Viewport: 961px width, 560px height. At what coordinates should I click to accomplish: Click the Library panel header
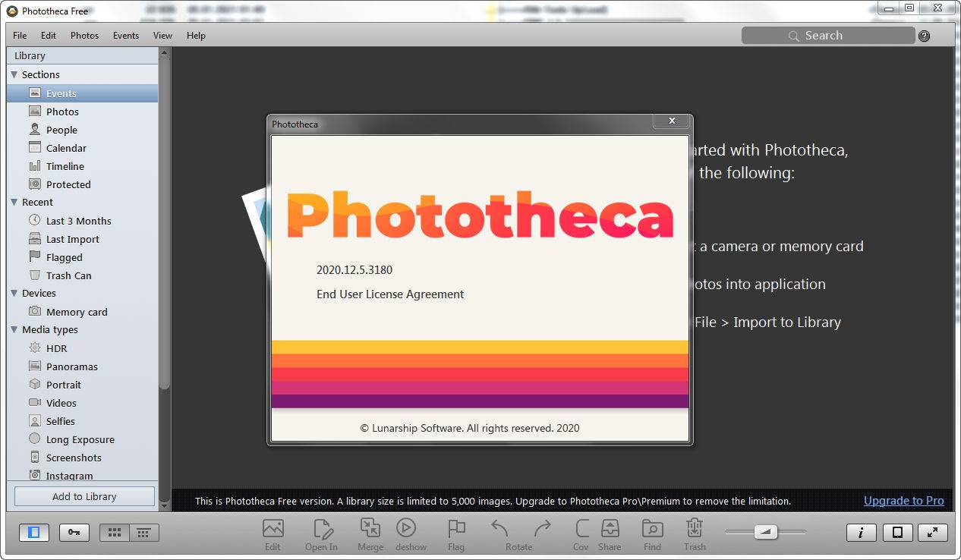(82, 55)
